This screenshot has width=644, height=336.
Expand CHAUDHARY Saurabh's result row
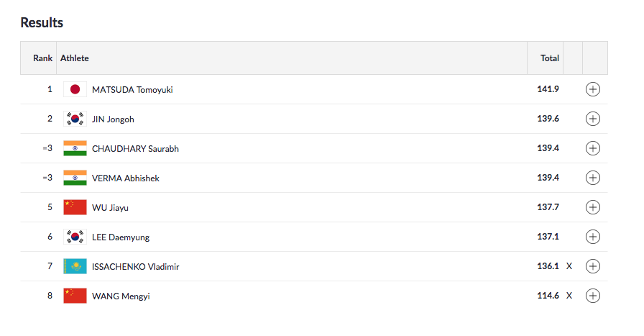pos(593,148)
